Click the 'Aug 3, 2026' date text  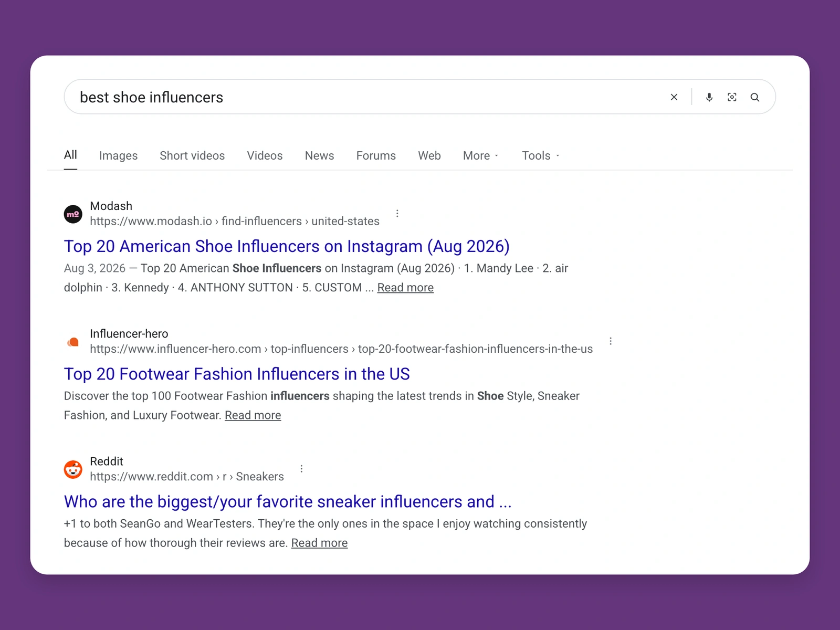point(94,268)
